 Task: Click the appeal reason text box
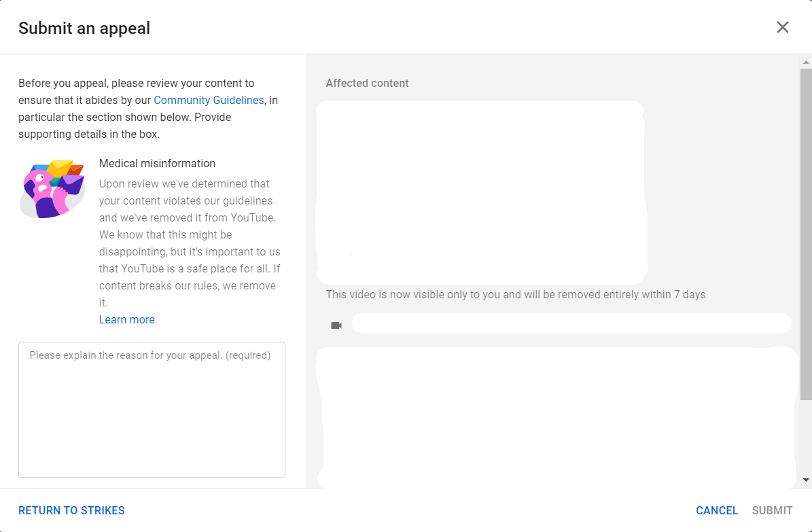click(x=152, y=409)
